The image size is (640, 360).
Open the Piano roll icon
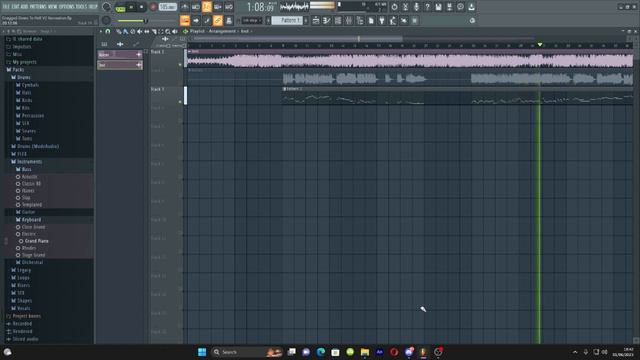327,20
